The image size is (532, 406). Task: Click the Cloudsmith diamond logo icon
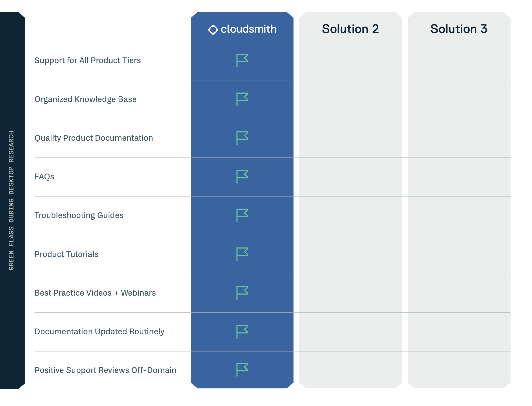(x=213, y=30)
